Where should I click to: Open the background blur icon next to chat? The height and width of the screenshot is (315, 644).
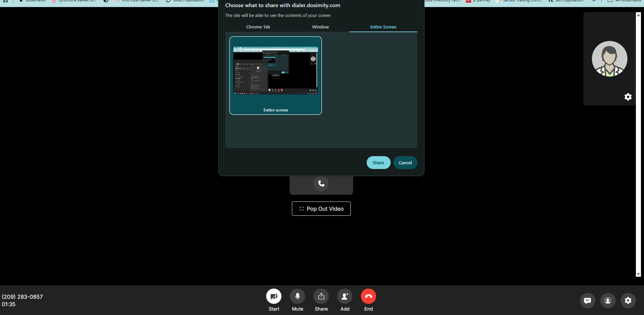[x=608, y=300]
